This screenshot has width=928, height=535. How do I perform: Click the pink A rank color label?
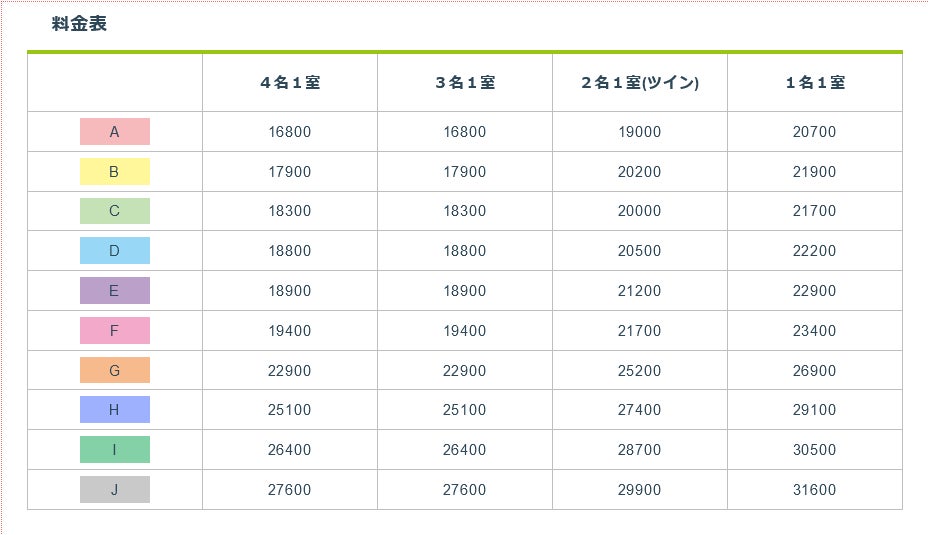(114, 132)
